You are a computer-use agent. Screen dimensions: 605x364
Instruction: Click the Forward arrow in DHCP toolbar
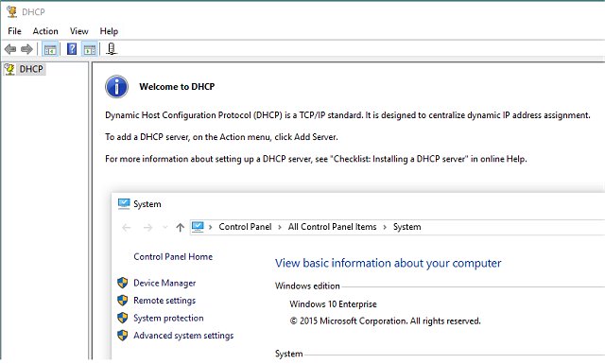26,49
